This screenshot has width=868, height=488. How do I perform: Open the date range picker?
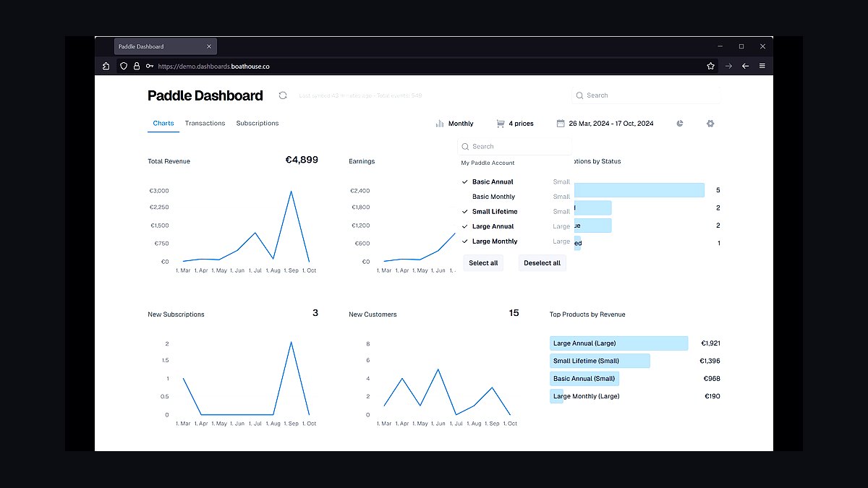point(605,124)
